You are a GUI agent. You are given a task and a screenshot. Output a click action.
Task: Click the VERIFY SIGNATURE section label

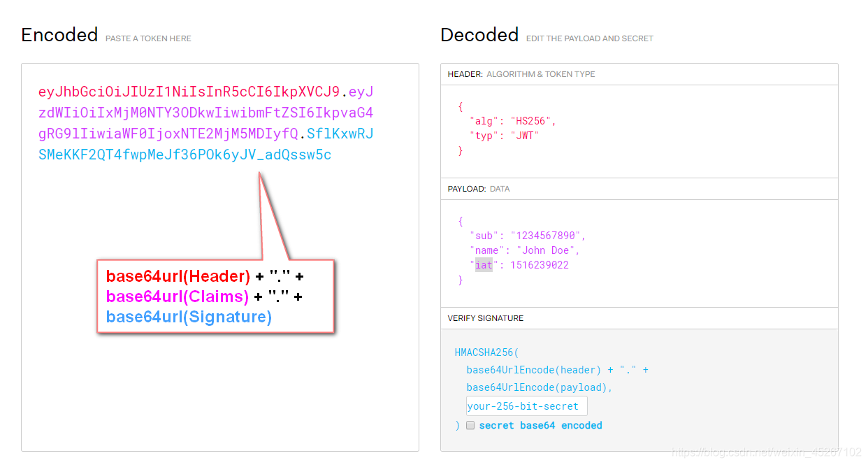point(486,318)
